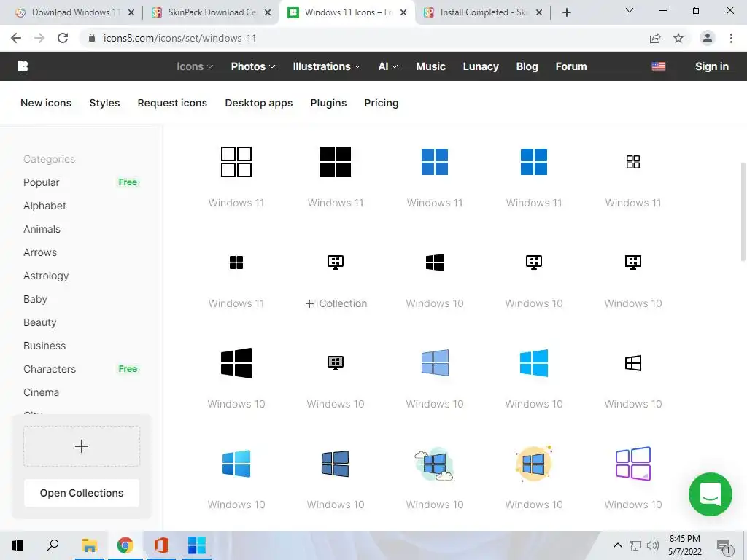Click the page vertical scrollbar
Image resolution: width=747 pixels, height=560 pixels.
(x=743, y=212)
